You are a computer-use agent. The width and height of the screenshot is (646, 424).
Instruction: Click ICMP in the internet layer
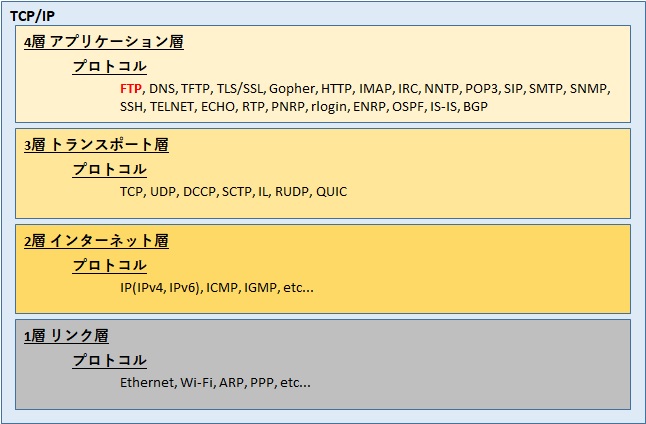[222, 287]
